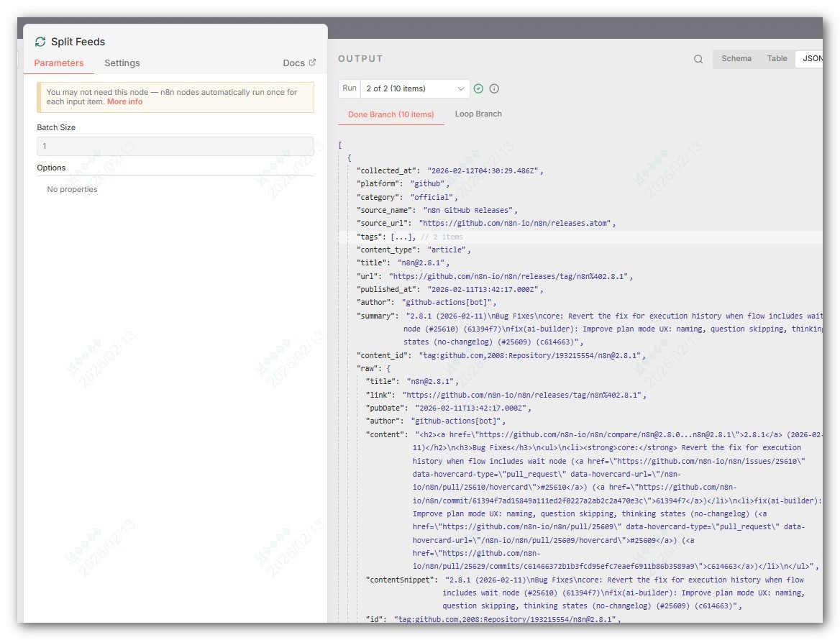Click the "source_name" value n8n GitHub Releases

[468, 211]
